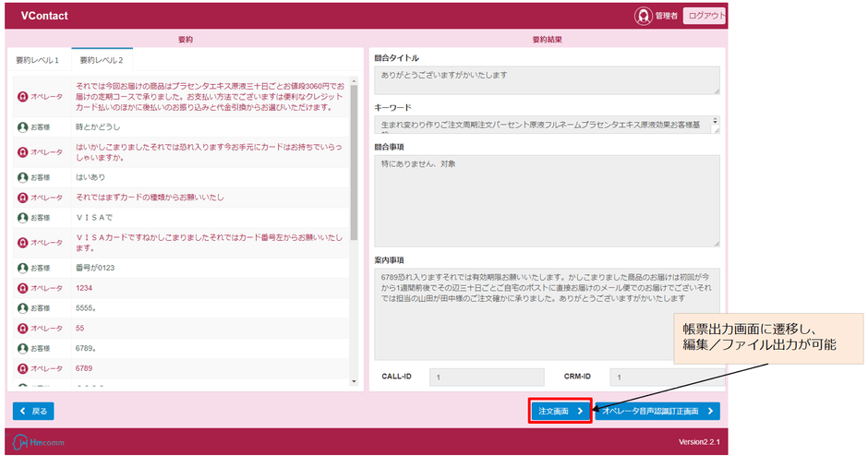Click into the CALL-ID input field
The height and width of the screenshot is (456, 868).
(x=486, y=377)
